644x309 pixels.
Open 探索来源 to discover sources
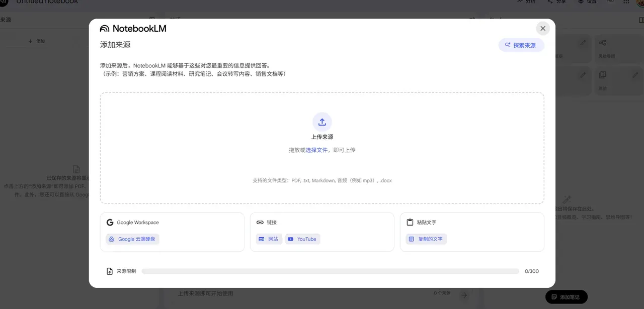[521, 45]
